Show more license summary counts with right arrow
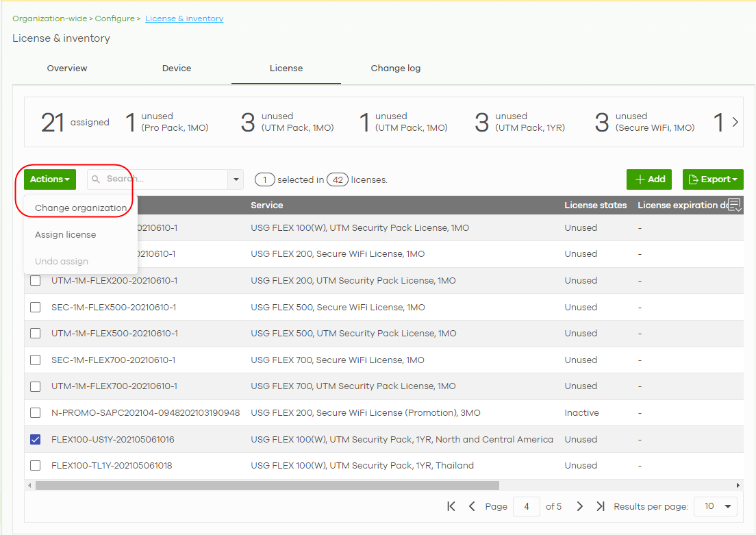Image resolution: width=756 pixels, height=535 pixels. 735,122
